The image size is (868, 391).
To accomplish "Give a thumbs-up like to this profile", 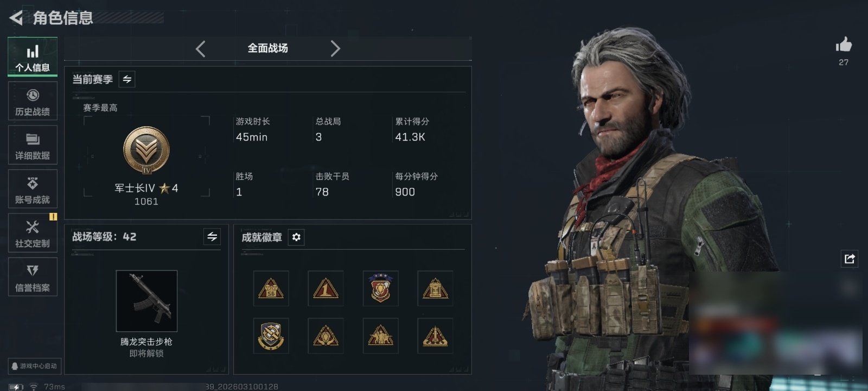I will [x=844, y=45].
